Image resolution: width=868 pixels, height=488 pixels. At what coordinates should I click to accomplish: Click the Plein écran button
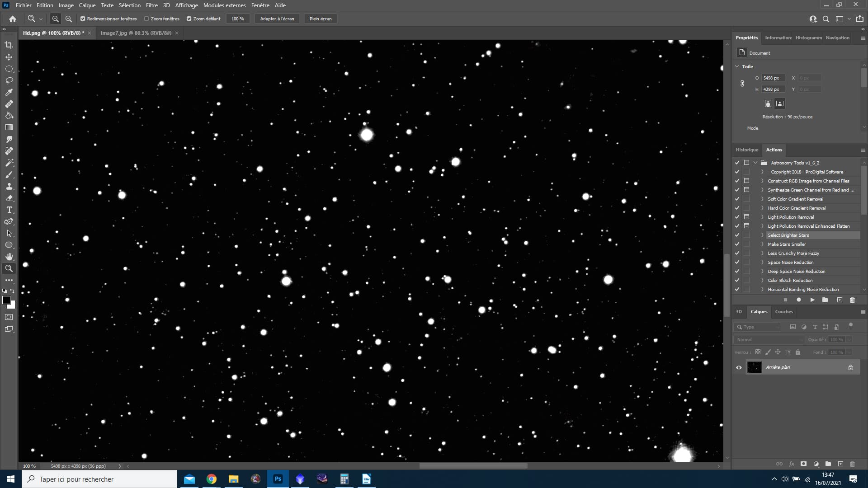click(x=321, y=19)
